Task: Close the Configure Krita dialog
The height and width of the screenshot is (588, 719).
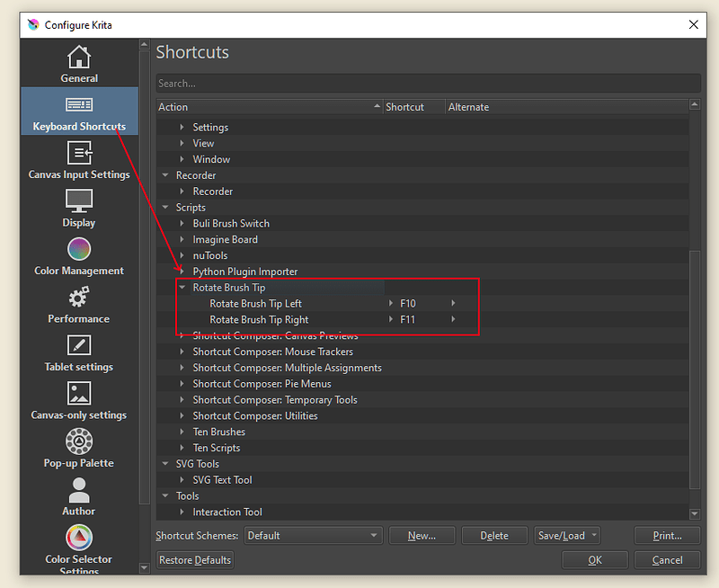Action: coord(693,25)
